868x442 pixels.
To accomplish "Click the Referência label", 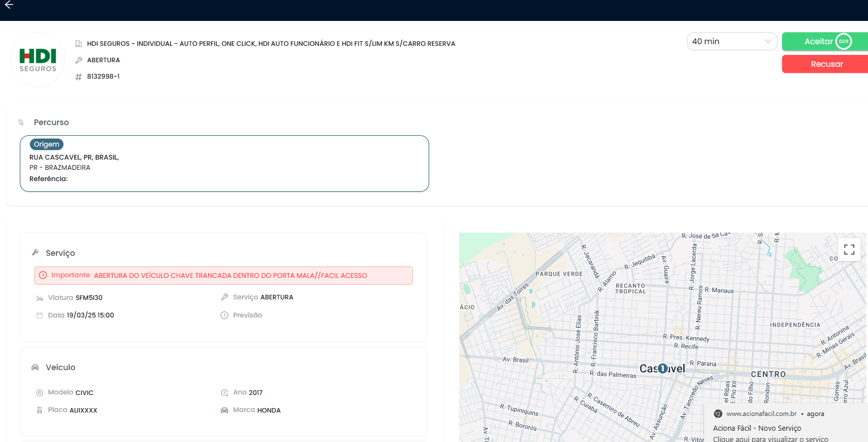I will click(49, 179).
